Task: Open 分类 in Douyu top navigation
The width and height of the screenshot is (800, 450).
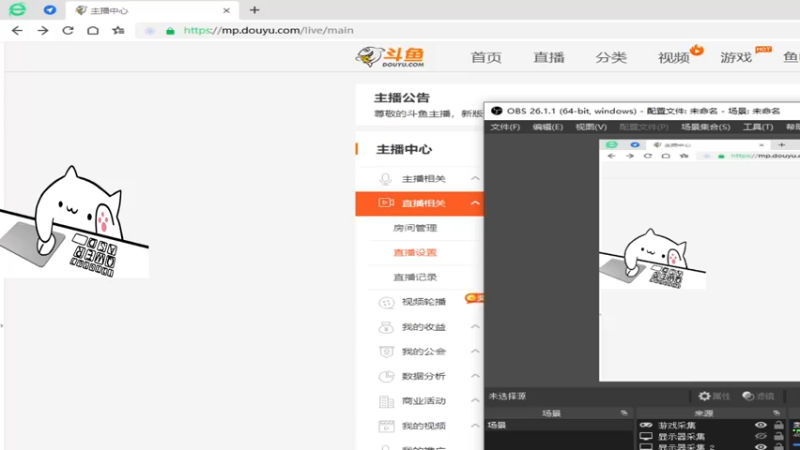Action: tap(611, 57)
